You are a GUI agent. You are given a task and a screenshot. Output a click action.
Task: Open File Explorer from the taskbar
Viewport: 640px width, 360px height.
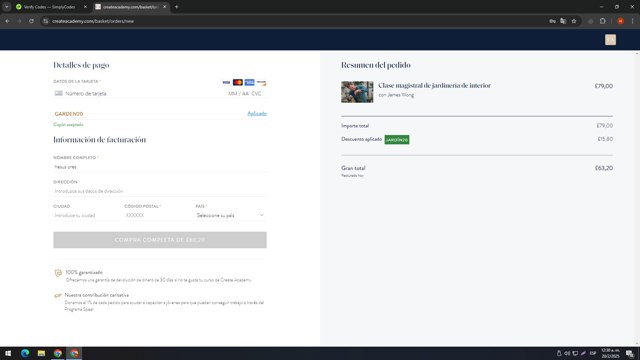pyautogui.click(x=41, y=353)
